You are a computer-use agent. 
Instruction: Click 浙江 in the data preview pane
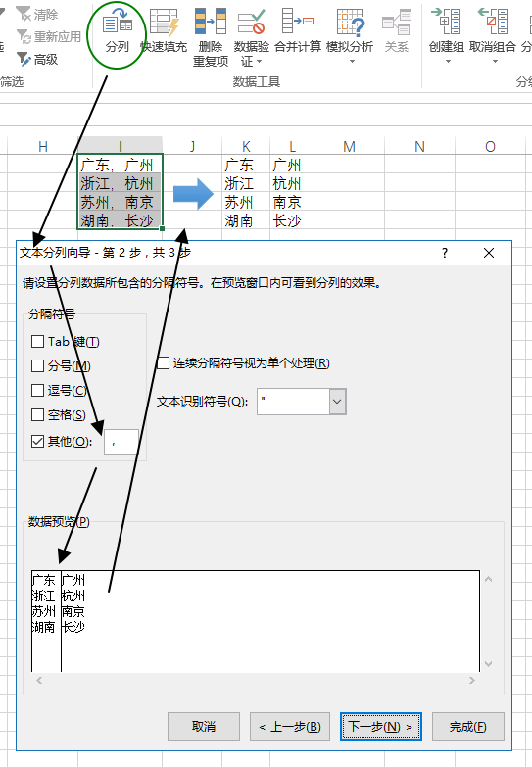(43, 596)
